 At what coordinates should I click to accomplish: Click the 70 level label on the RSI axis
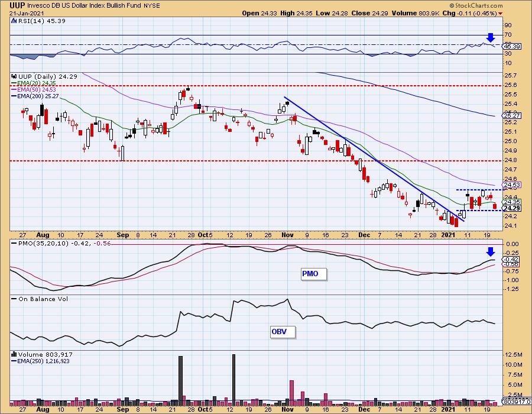pyautogui.click(x=508, y=35)
